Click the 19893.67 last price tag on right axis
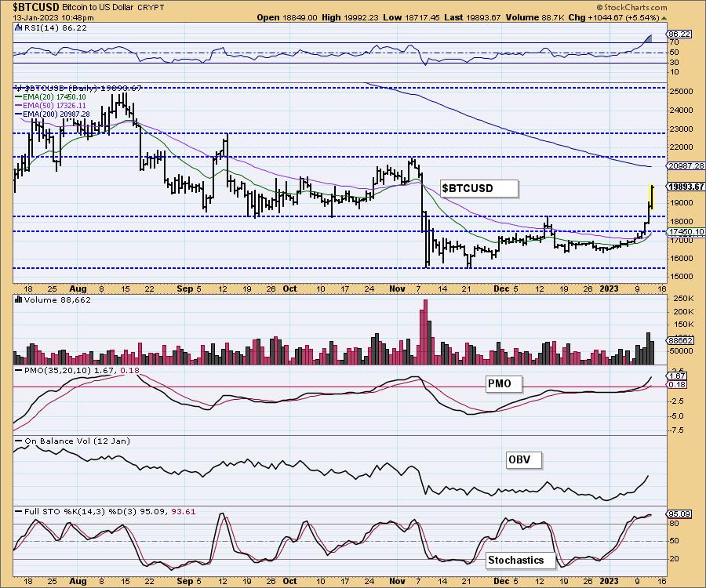 [686, 187]
